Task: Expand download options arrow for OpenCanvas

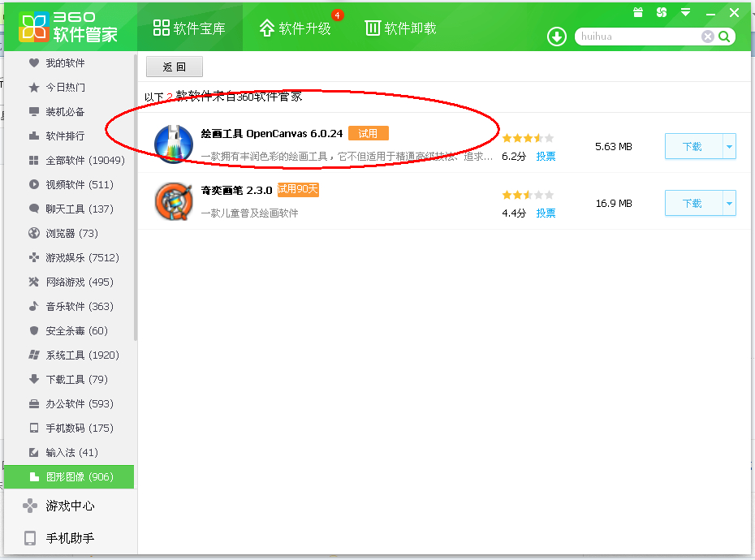Action: pyautogui.click(x=730, y=146)
